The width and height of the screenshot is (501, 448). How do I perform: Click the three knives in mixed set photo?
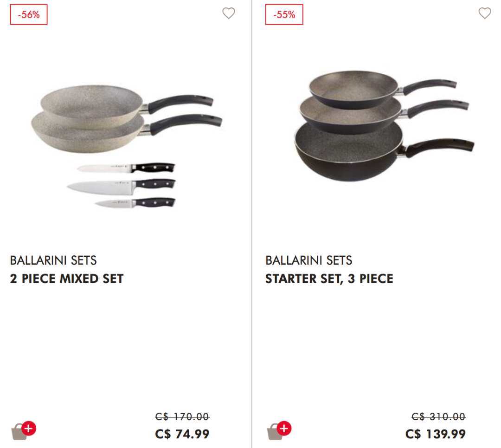(122, 185)
